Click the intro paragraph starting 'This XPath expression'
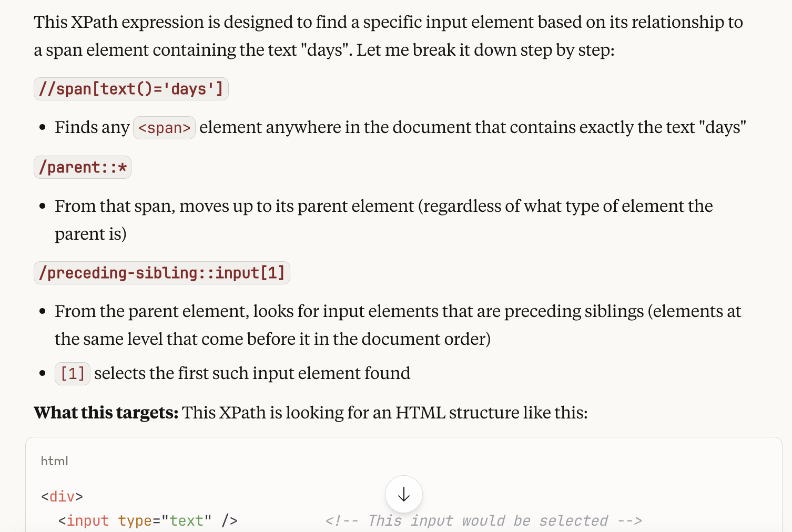Viewport: 792px width, 532px height. click(388, 23)
